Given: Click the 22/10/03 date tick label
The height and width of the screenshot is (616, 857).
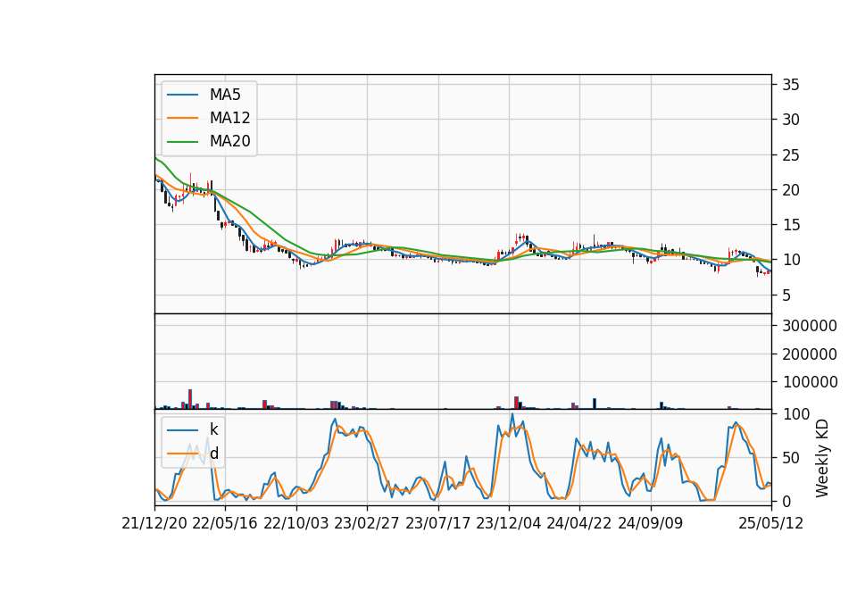Looking at the screenshot, I should 296,523.
